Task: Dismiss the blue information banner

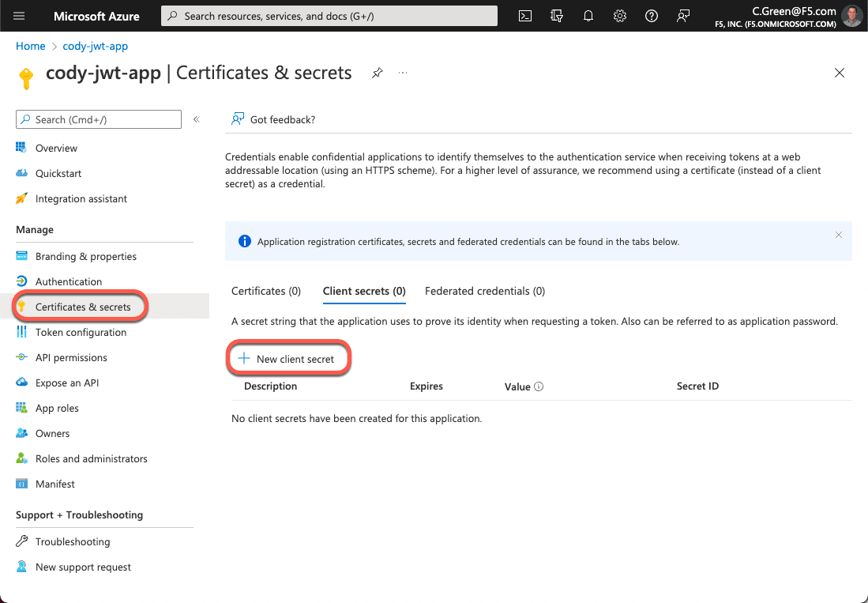Action: 839,235
